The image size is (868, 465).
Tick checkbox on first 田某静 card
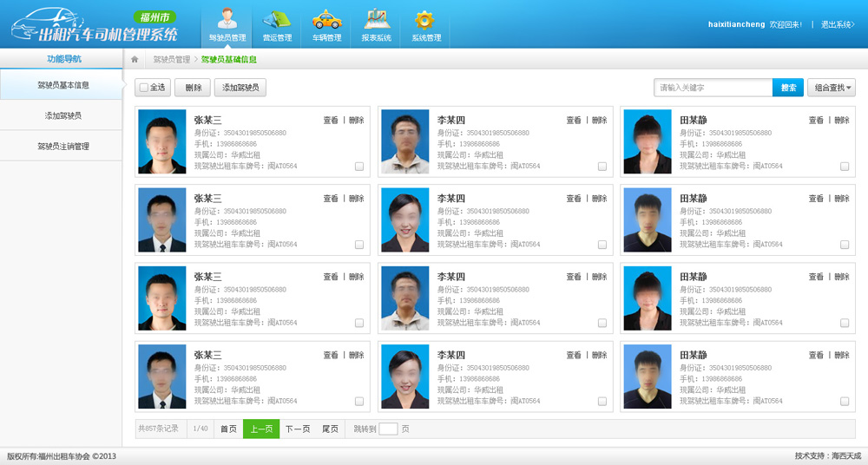(x=845, y=167)
